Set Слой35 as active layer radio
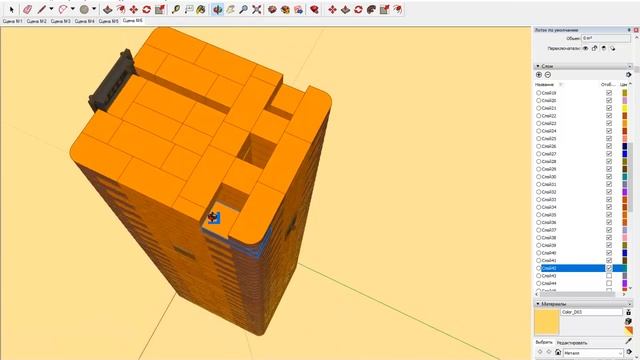The width and height of the screenshot is (640, 360). pos(538,215)
